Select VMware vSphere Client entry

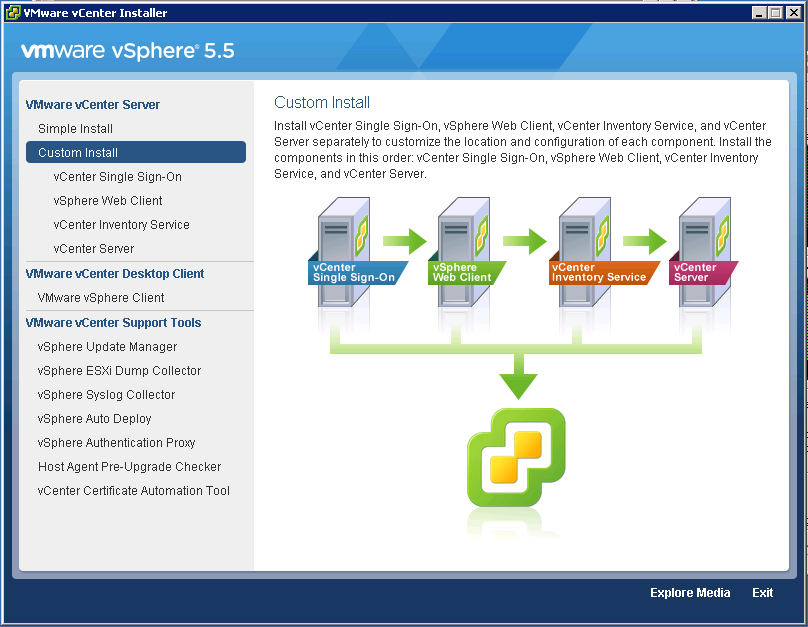101,298
